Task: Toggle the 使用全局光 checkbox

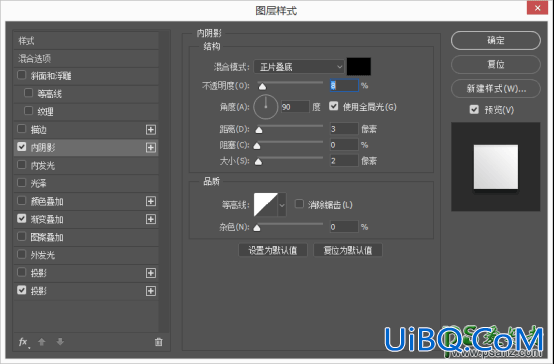Action: (x=334, y=106)
